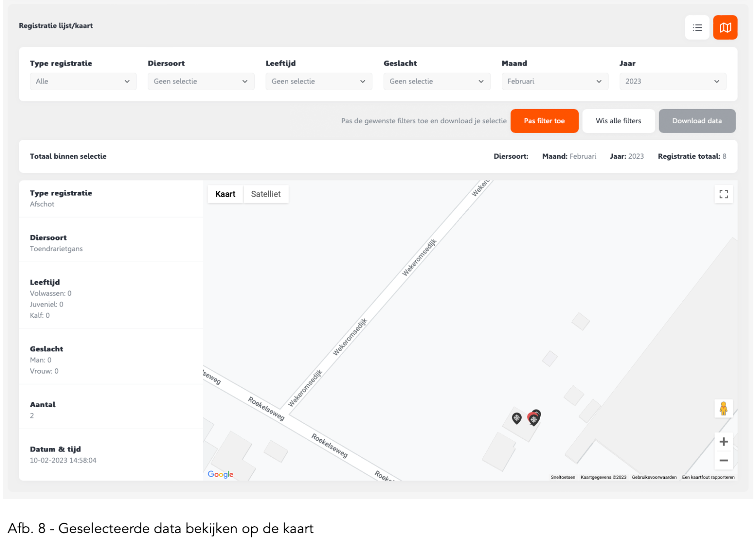
Task: Open the Leeftijd filter dropdown
Action: [318, 81]
